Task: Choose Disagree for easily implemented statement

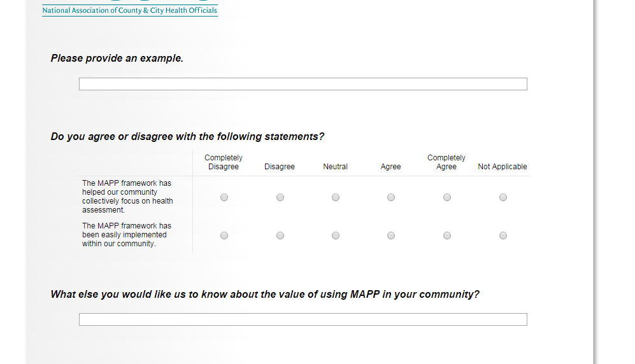Action: [280, 235]
